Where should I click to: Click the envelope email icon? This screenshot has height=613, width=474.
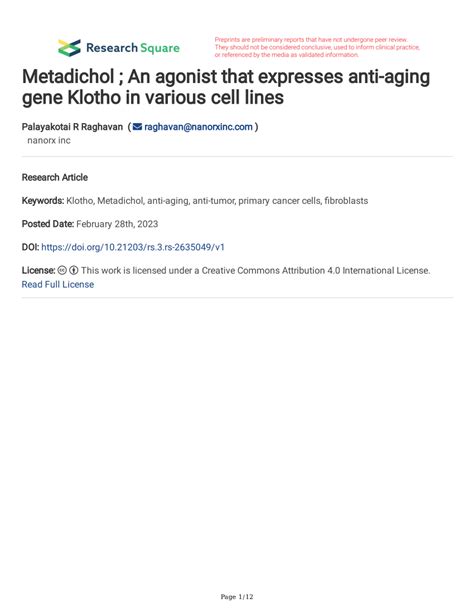(x=137, y=127)
